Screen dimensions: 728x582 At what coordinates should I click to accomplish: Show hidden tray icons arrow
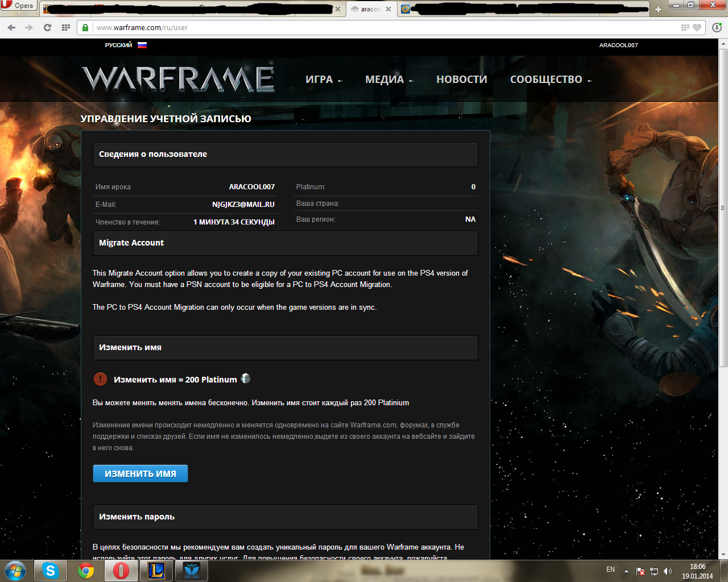[626, 571]
